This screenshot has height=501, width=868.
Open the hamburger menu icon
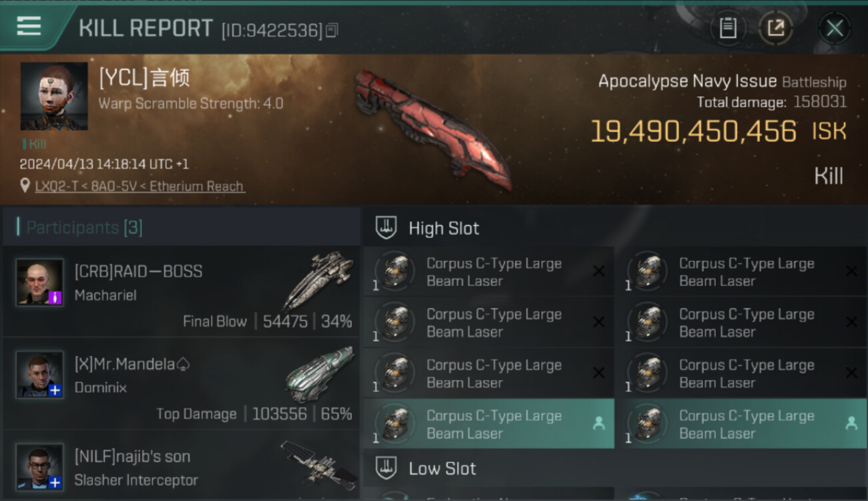(29, 26)
